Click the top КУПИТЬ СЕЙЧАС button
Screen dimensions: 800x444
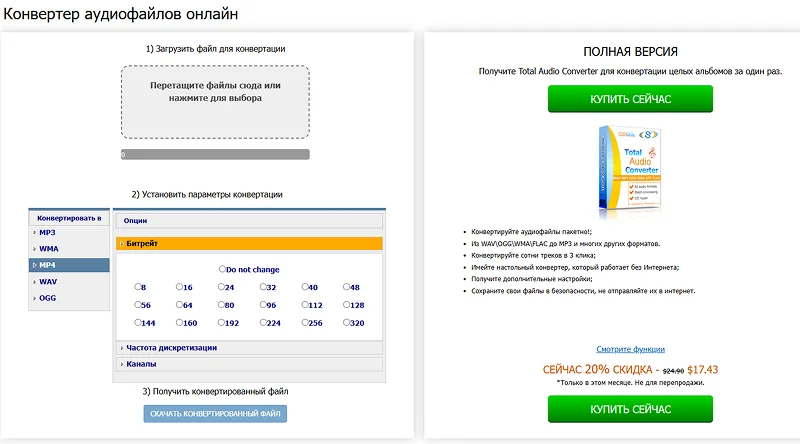tap(630, 98)
